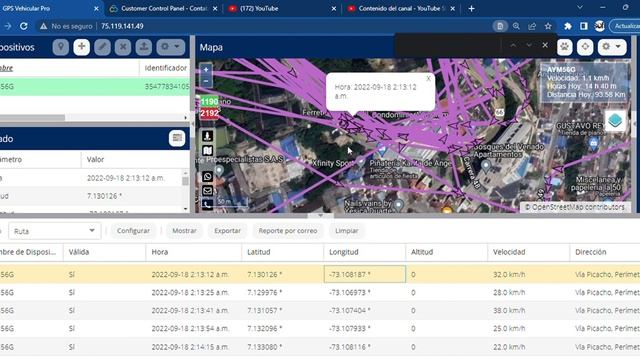Open the Ruta report type dropdown
Screen dimensions: 640x360
pyautogui.click(x=54, y=231)
